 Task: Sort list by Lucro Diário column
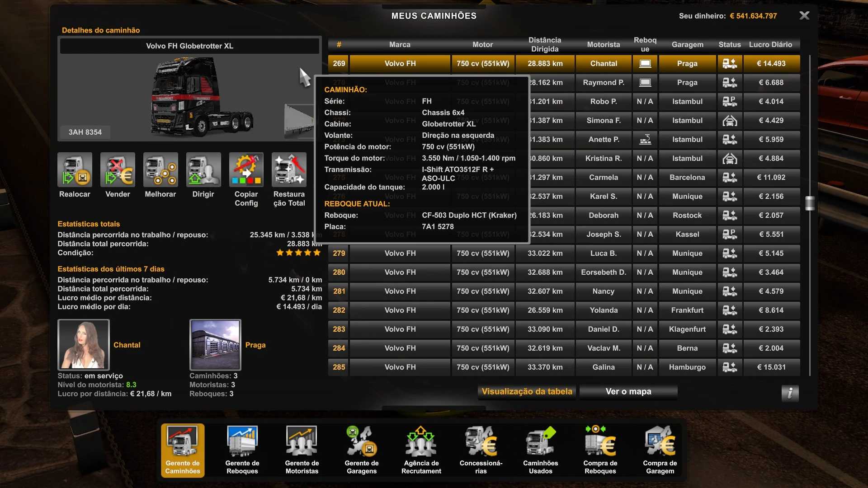(x=770, y=45)
